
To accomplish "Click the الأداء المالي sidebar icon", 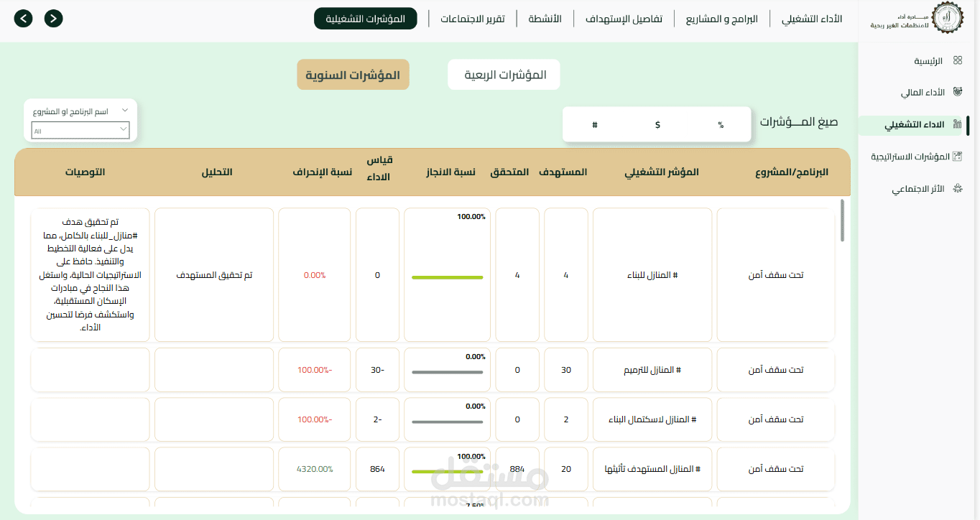I will [957, 92].
